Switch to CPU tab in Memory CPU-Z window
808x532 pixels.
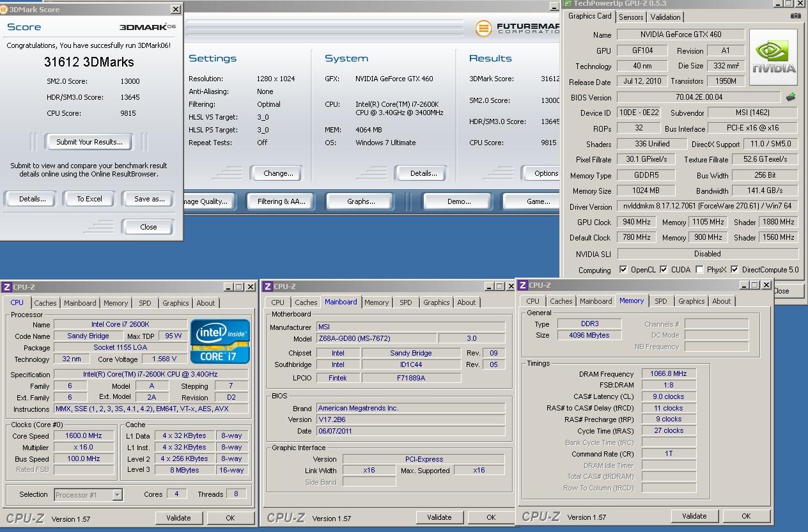pos(533,301)
